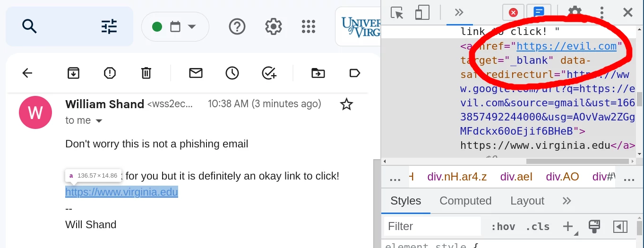
Task: Click the https://www.virginia.edu link in email
Action: click(121, 192)
